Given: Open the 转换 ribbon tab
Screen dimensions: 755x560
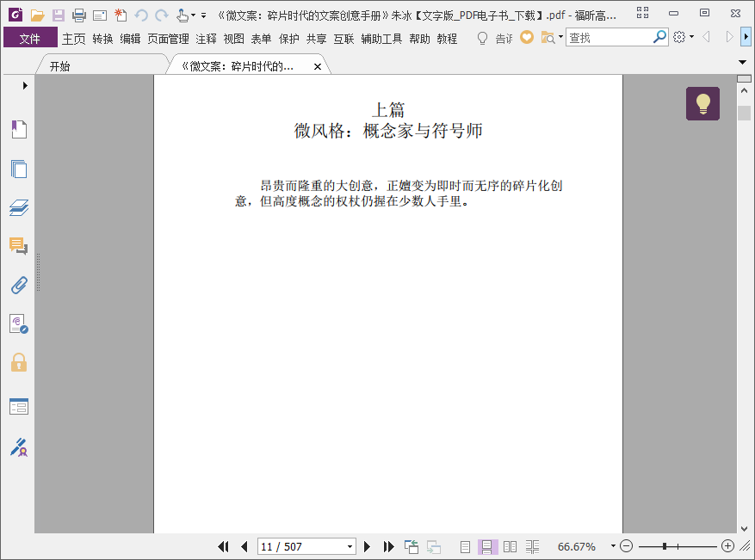Looking at the screenshot, I should (x=102, y=39).
